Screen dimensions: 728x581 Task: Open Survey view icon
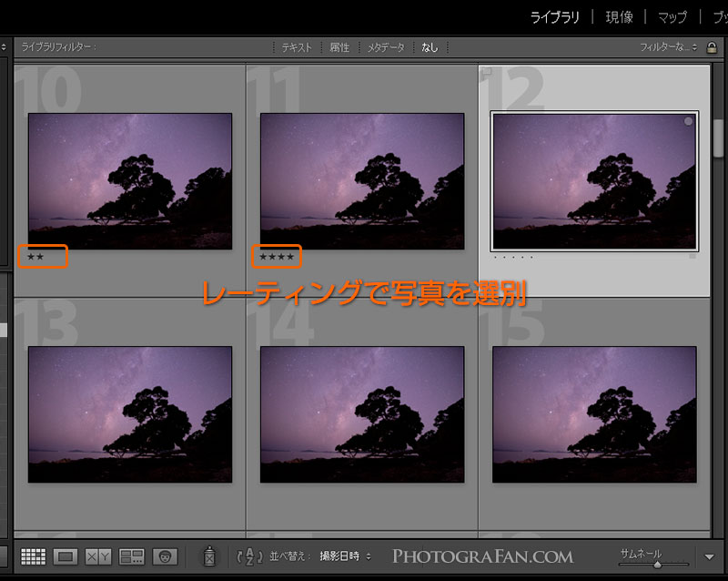pyautogui.click(x=132, y=556)
